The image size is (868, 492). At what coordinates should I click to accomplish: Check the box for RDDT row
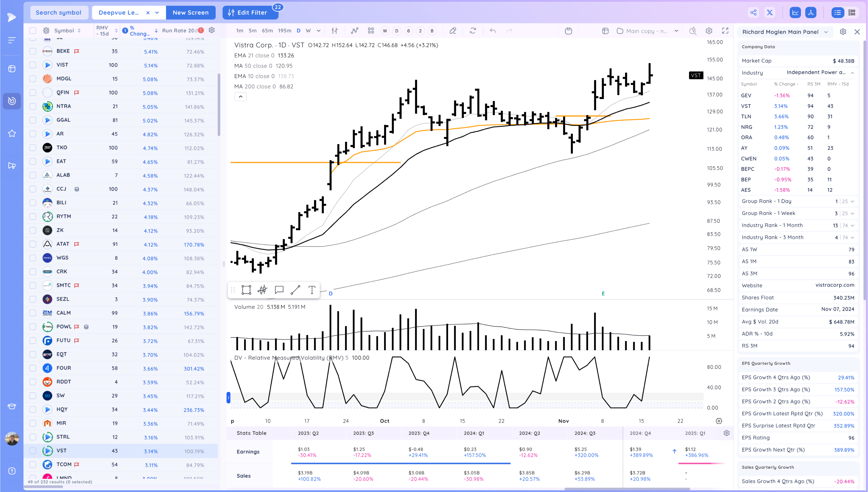point(33,382)
